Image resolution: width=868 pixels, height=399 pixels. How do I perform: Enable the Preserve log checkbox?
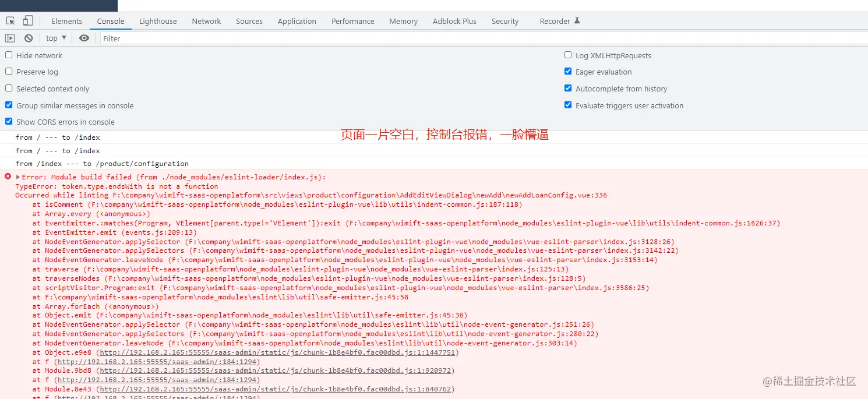[9, 71]
